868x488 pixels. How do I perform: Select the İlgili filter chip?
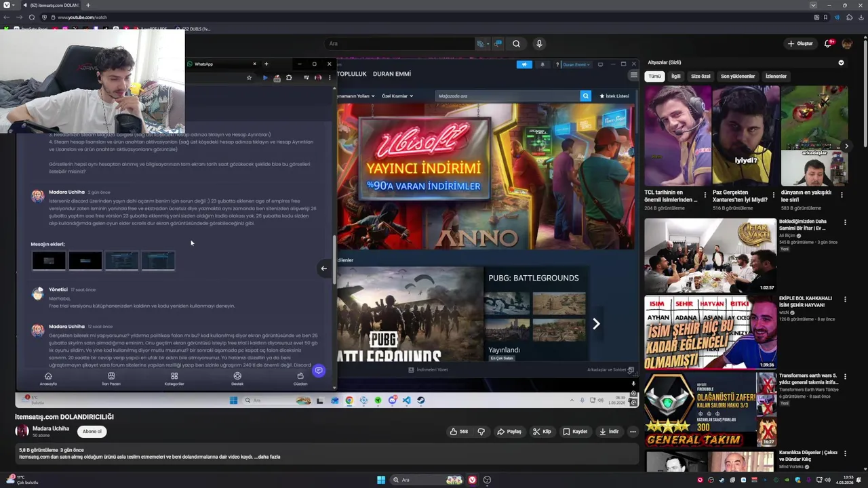point(676,77)
